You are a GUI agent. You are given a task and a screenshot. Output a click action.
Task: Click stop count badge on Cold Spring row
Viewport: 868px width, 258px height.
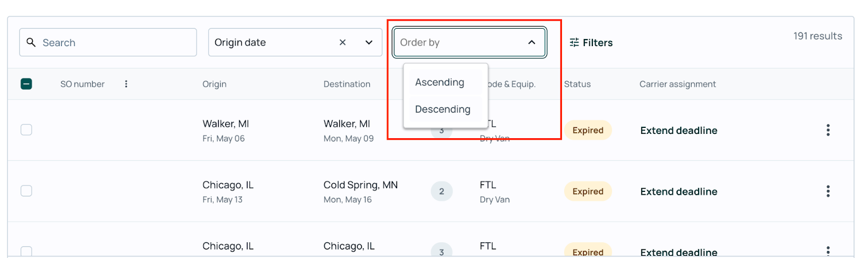point(442,191)
